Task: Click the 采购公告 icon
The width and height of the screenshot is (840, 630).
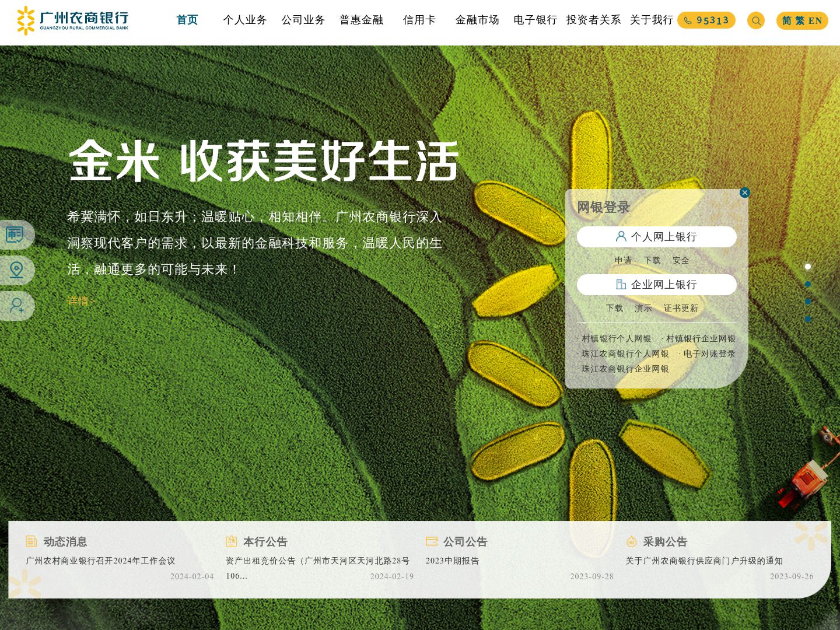Action: tap(631, 541)
